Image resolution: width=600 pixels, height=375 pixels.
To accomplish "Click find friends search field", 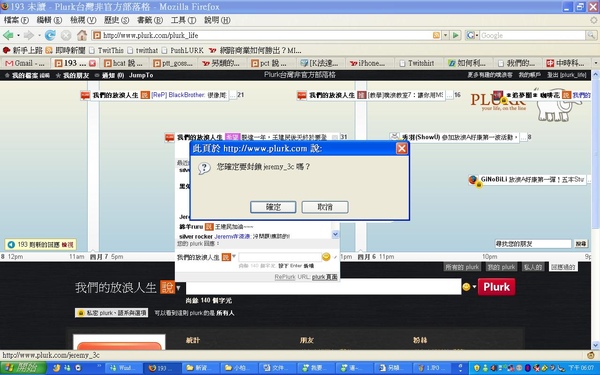I will click(x=533, y=244).
